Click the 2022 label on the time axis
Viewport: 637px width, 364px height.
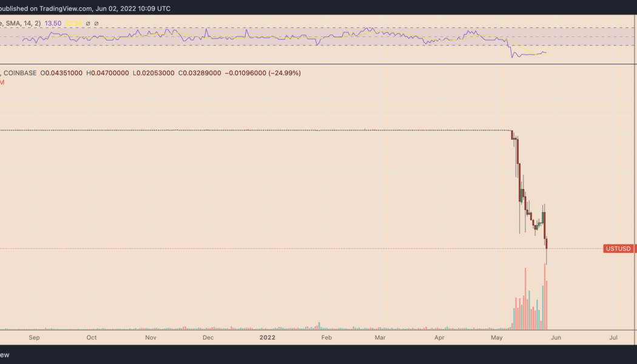tap(267, 338)
